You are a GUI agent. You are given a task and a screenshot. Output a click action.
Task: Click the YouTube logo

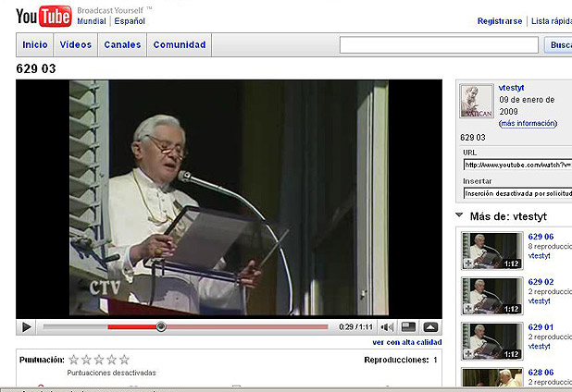tap(44, 16)
